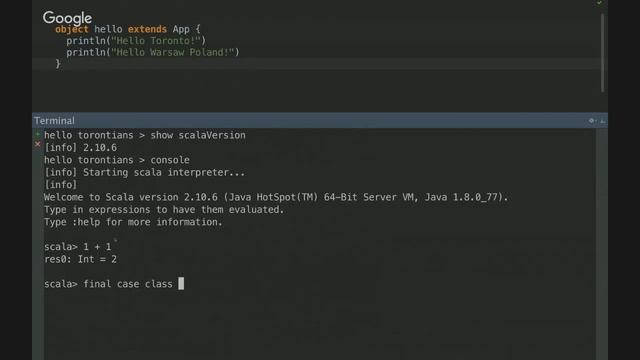
Task: Click the 'res0: Int = 2' result
Action: [x=80, y=259]
